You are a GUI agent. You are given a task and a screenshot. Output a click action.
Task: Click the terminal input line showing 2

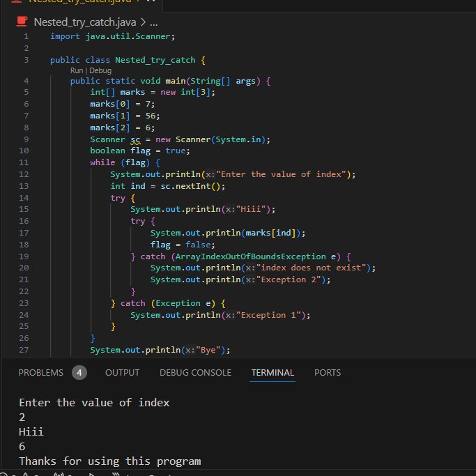pyautogui.click(x=22, y=417)
